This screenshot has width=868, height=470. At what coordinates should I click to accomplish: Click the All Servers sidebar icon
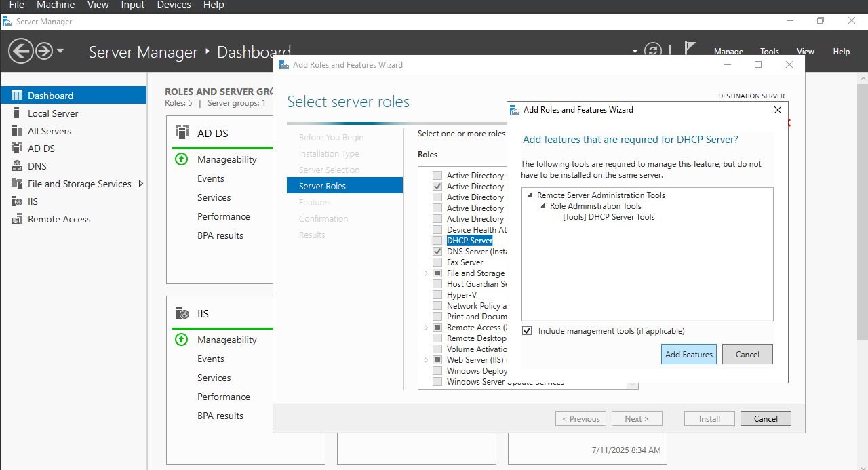[x=16, y=131]
